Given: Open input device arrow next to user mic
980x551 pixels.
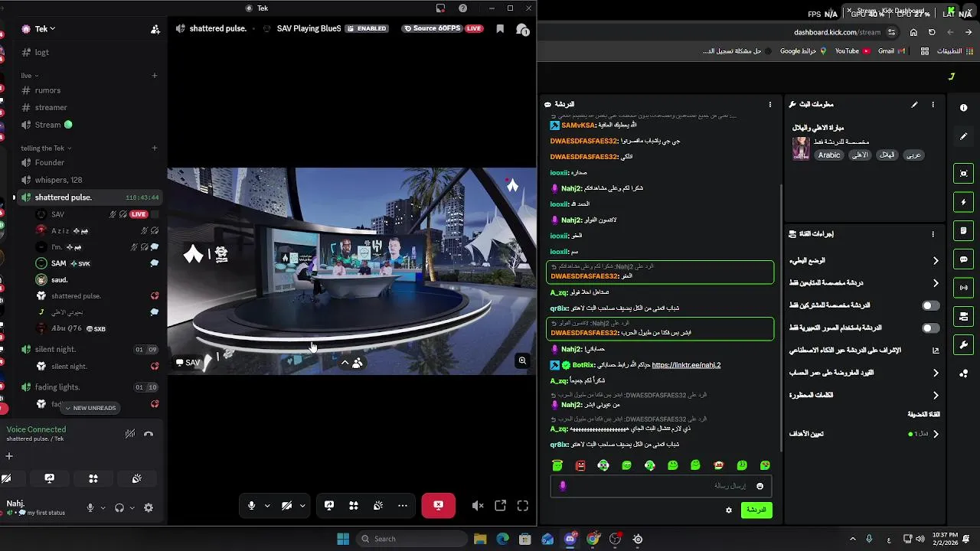Looking at the screenshot, I should point(103,507).
